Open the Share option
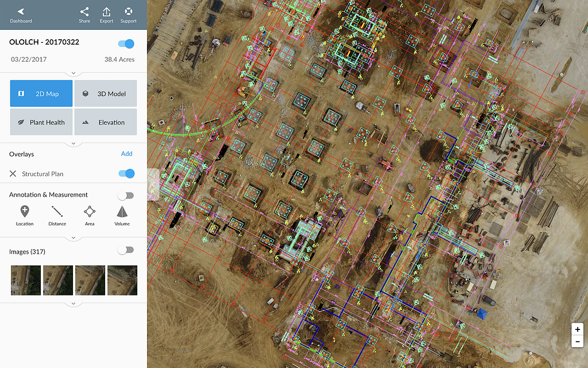The image size is (588, 368). click(84, 16)
